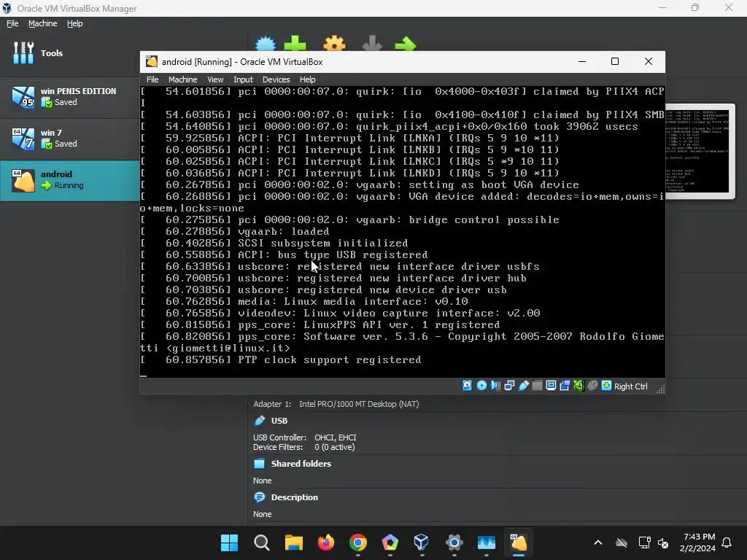Close the android VM window
The height and width of the screenshot is (560, 747).
649,61
